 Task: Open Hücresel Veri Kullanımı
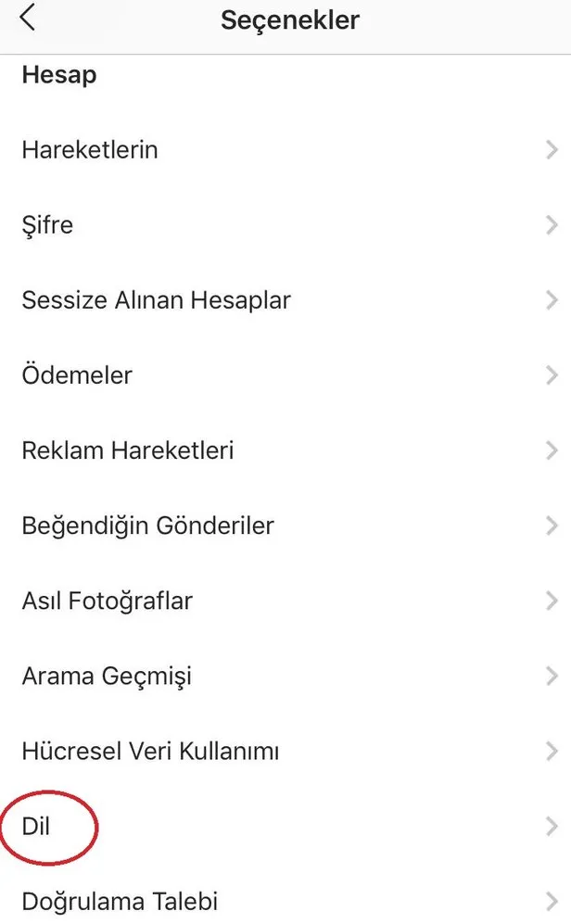pos(150,751)
